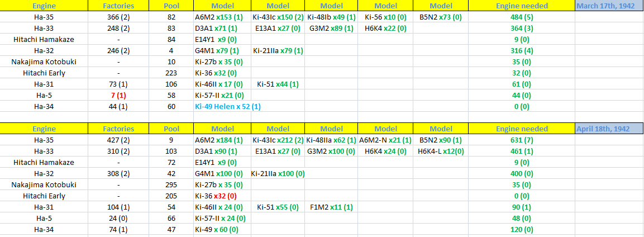Select the 'A6M2 x184 (1)' cell
This screenshot has width=644, height=237.
tap(222, 140)
